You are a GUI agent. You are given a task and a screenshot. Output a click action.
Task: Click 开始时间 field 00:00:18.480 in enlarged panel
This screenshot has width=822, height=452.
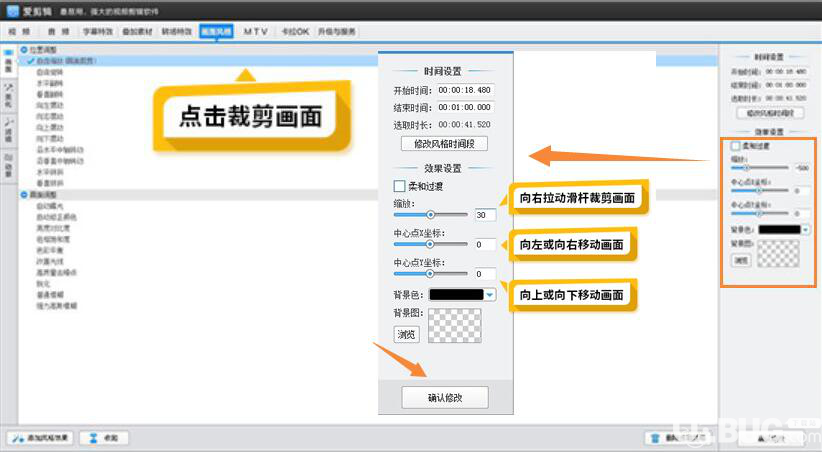(x=466, y=90)
